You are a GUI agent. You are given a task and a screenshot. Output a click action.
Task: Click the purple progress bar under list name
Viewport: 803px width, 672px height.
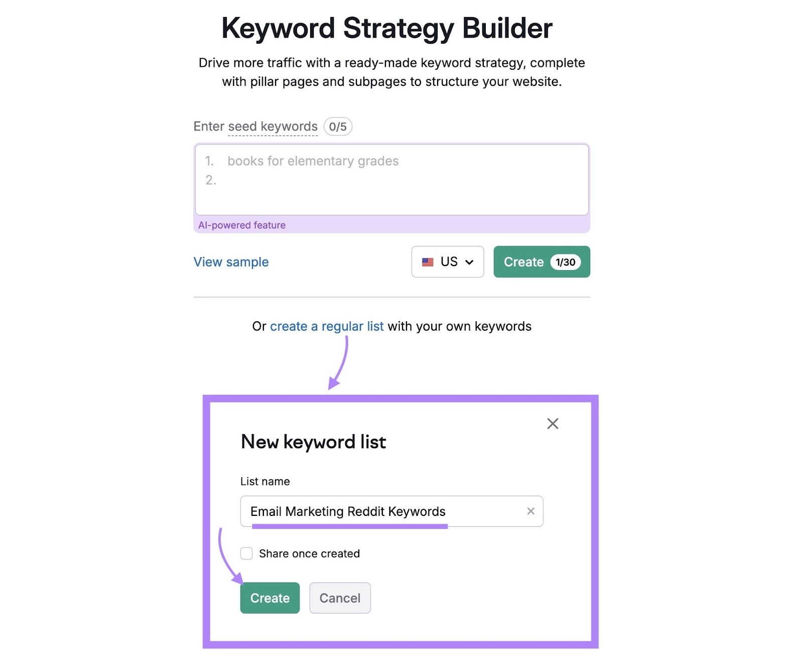click(x=350, y=527)
